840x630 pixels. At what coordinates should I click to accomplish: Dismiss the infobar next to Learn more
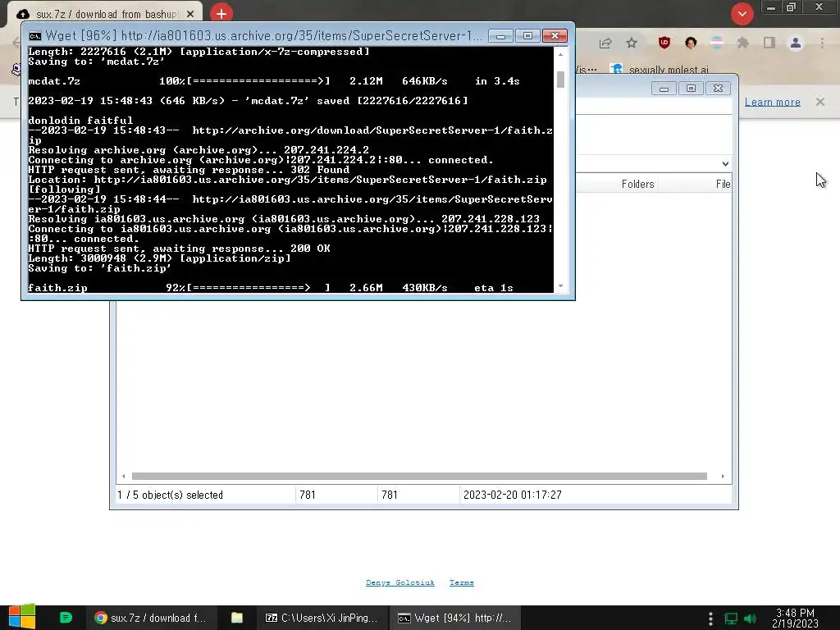[x=820, y=101]
